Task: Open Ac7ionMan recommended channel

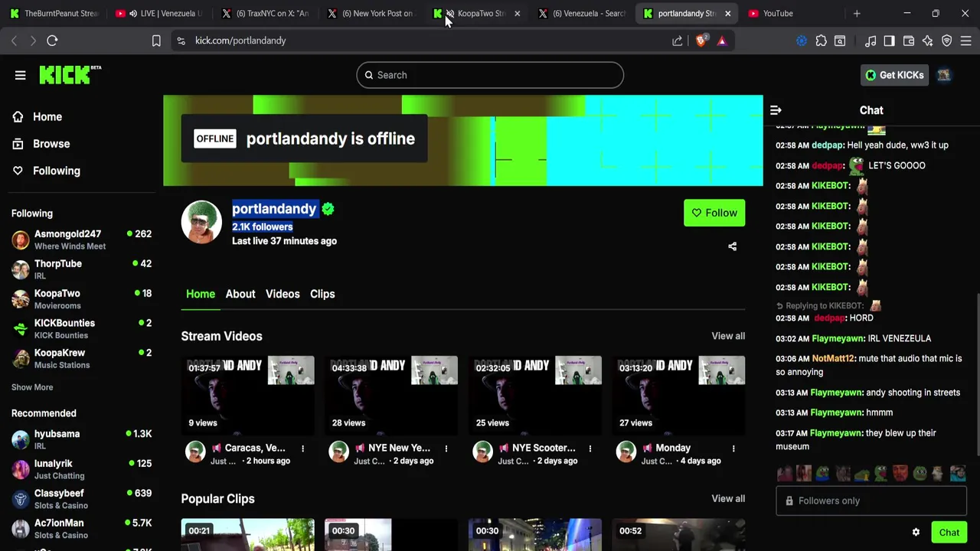Action: [81, 529]
